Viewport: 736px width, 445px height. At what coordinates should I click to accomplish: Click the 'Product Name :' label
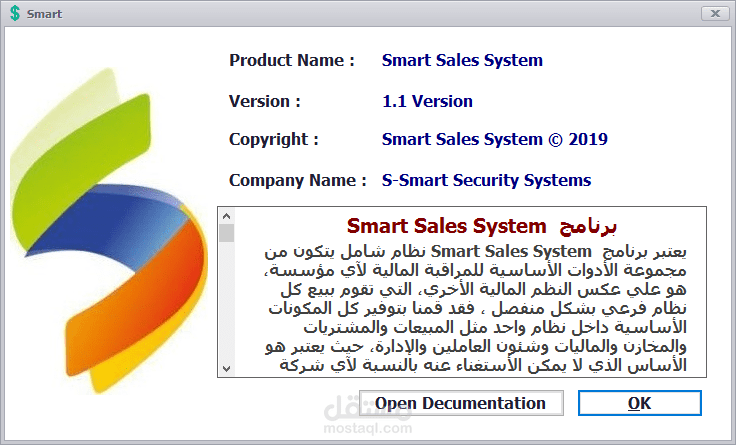[291, 60]
